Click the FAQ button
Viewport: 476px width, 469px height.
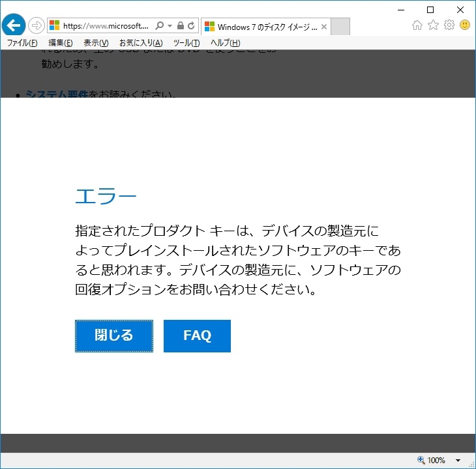[x=197, y=336]
